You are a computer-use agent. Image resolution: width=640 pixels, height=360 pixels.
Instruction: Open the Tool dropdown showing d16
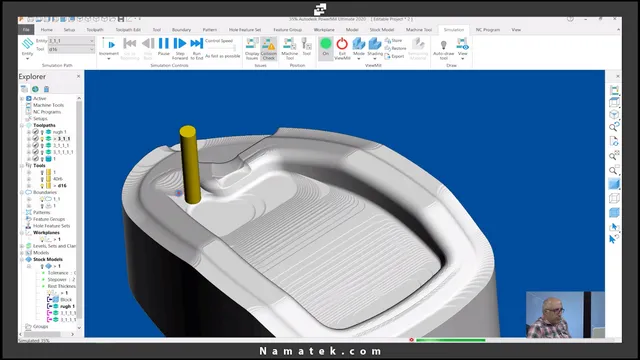coord(71,49)
